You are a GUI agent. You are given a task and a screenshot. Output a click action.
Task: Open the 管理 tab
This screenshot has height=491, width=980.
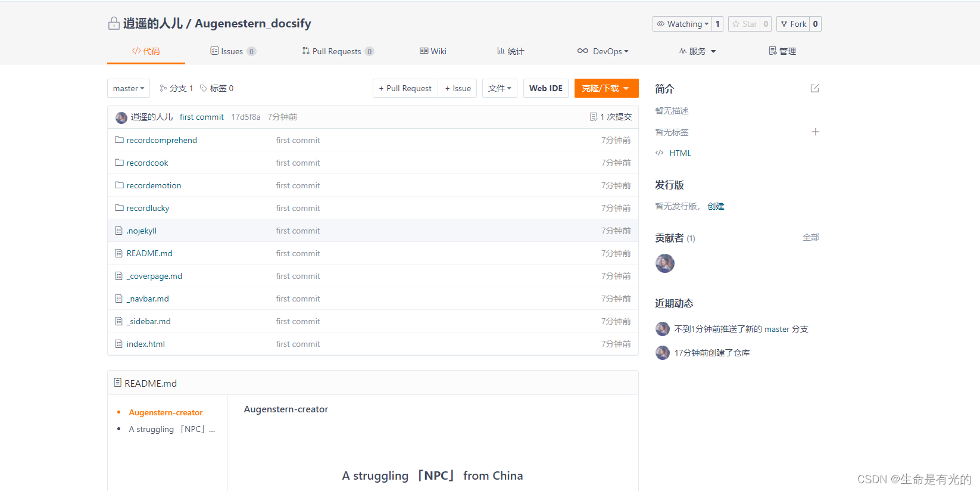point(782,51)
